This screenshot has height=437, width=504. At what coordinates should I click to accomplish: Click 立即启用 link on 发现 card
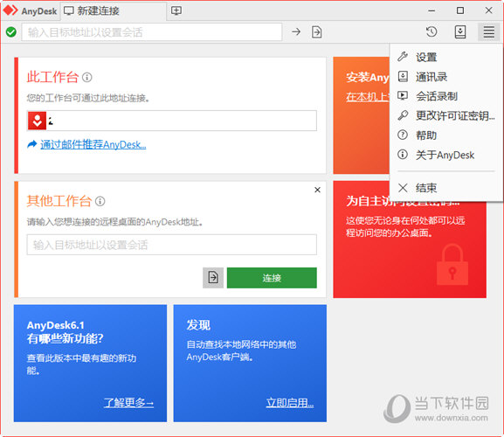pos(290,403)
